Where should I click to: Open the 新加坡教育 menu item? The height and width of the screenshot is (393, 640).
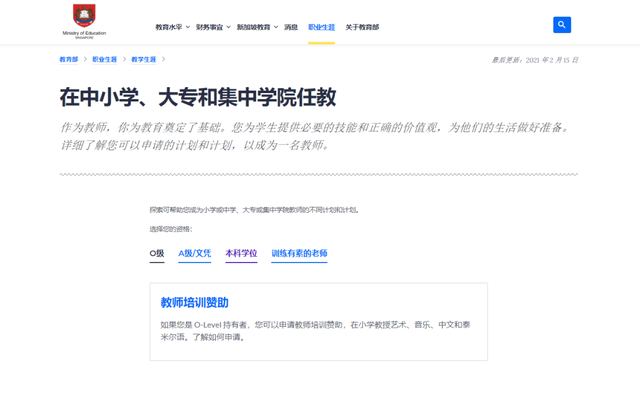click(x=253, y=27)
